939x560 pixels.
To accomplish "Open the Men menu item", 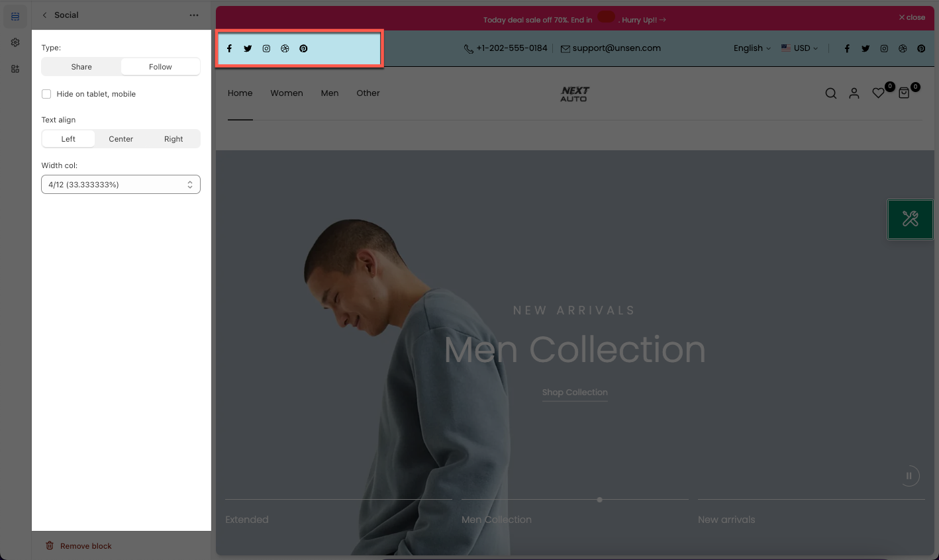I will (x=330, y=93).
